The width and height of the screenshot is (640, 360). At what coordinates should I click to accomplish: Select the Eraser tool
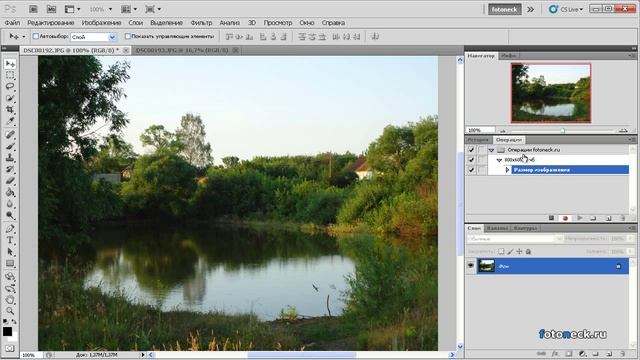tap(10, 181)
